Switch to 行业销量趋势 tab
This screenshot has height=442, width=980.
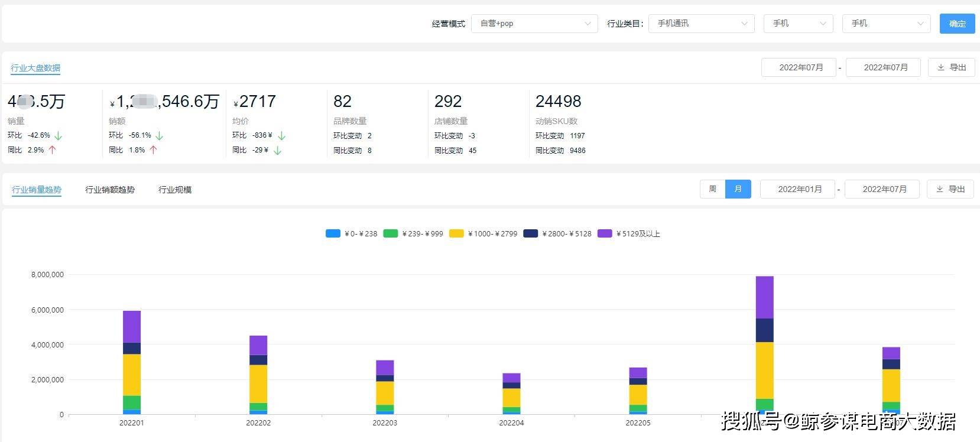coord(37,190)
